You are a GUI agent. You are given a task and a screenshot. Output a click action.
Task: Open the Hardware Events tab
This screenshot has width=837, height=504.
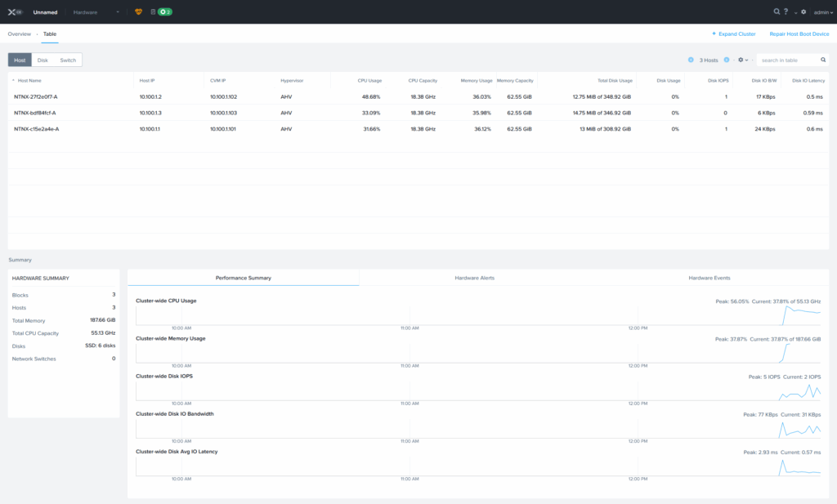[x=709, y=278]
